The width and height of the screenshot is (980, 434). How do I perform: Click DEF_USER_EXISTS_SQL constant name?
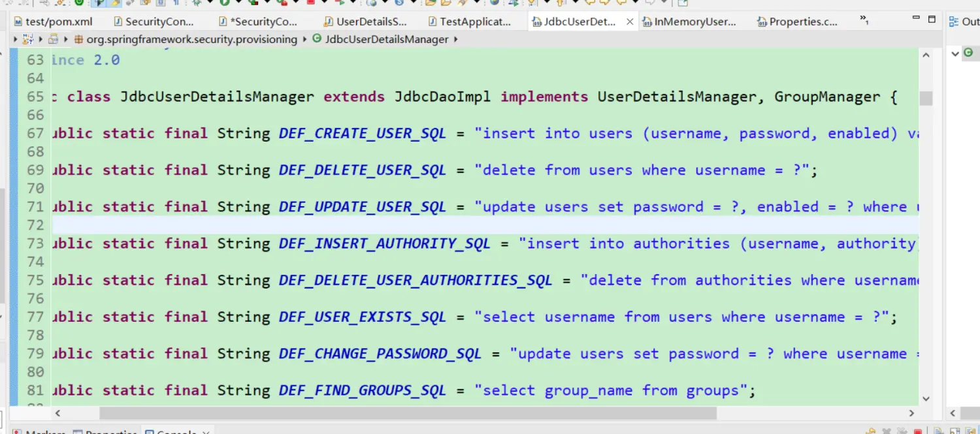363,317
